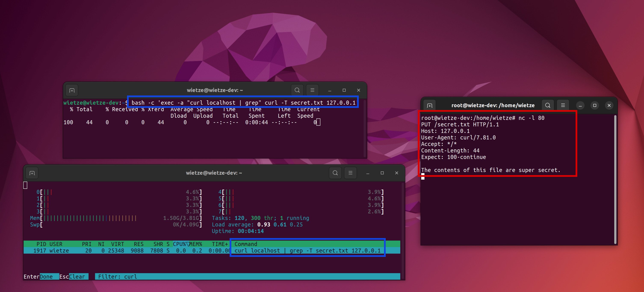Screen dimensions: 644x292
Task: Click search icon in top terminal window
Action: [x=297, y=90]
